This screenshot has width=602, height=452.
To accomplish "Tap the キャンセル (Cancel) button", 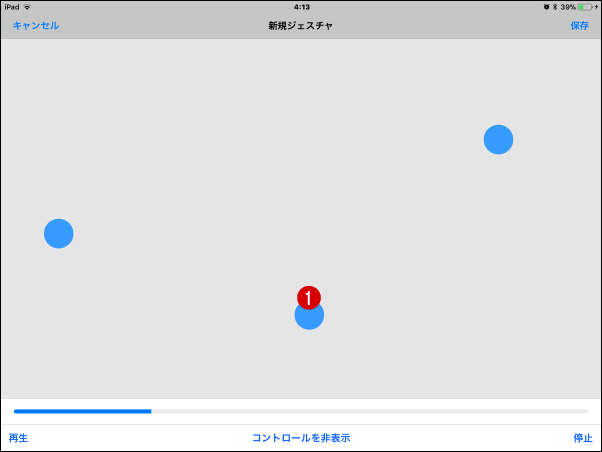I will (x=36, y=26).
